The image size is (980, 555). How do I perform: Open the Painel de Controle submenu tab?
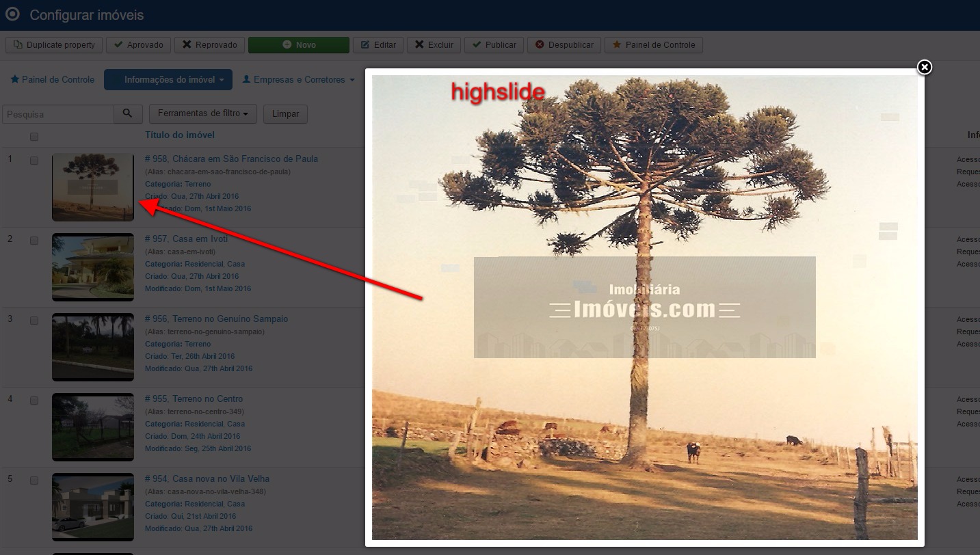pyautogui.click(x=53, y=80)
